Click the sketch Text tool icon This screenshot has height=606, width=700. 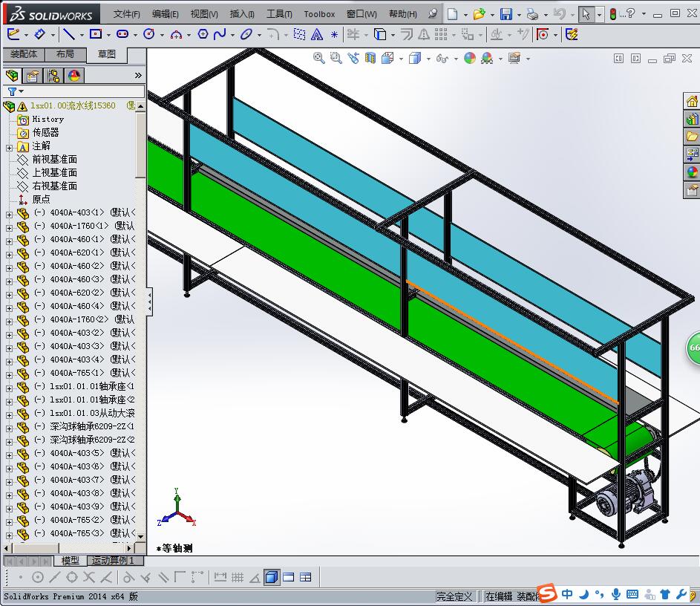[x=317, y=34]
